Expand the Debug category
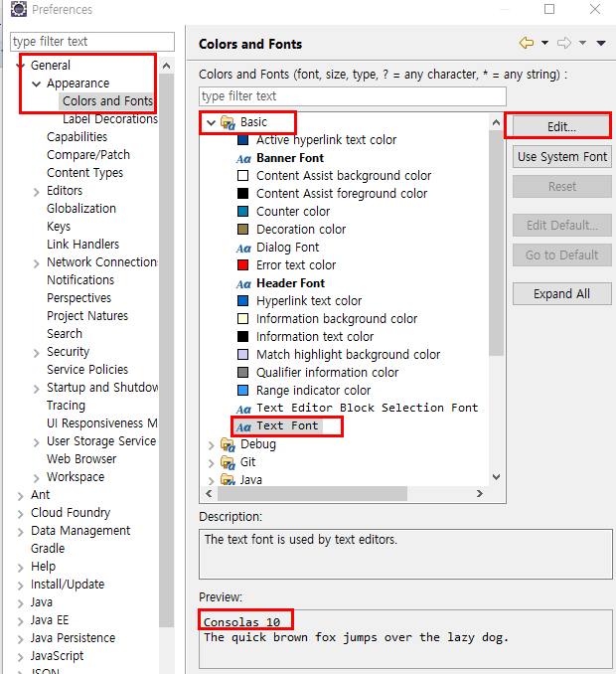 [x=211, y=445]
